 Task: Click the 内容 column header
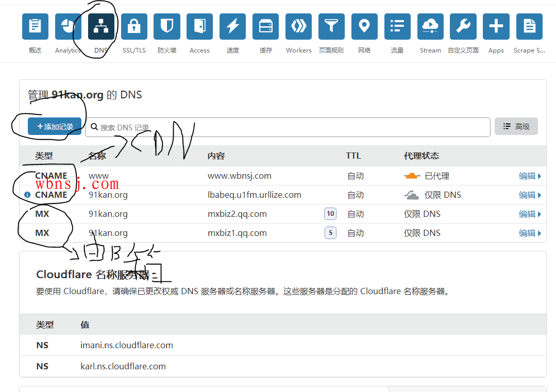tap(216, 156)
